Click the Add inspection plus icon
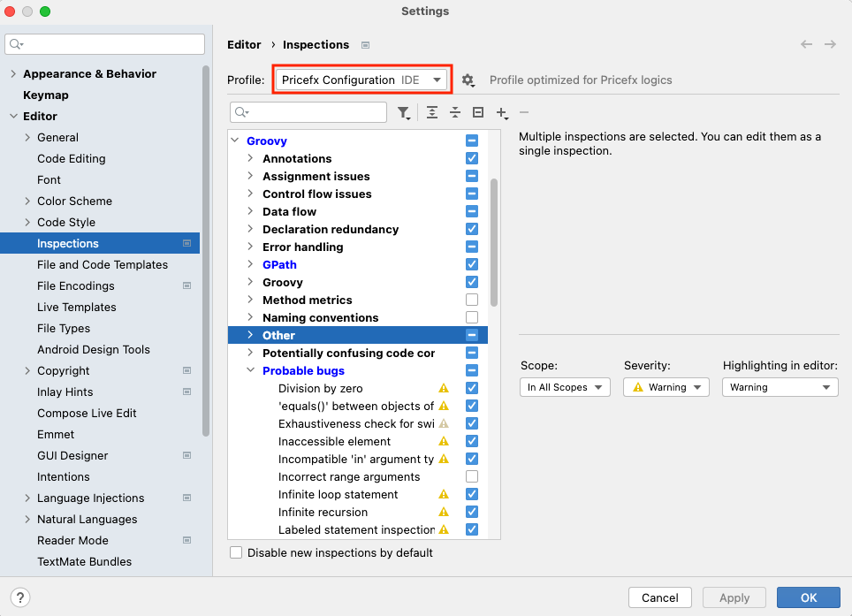The width and height of the screenshot is (852, 616). pos(501,112)
